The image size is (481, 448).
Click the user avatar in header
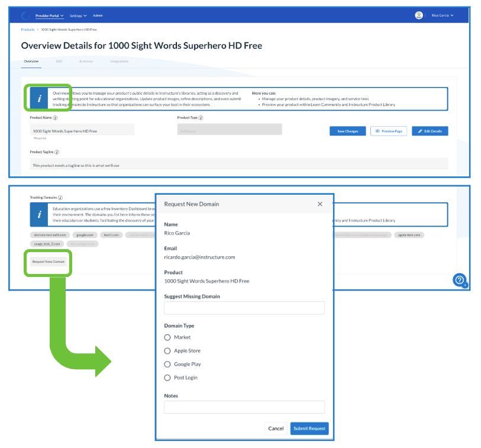pyautogui.click(x=419, y=15)
